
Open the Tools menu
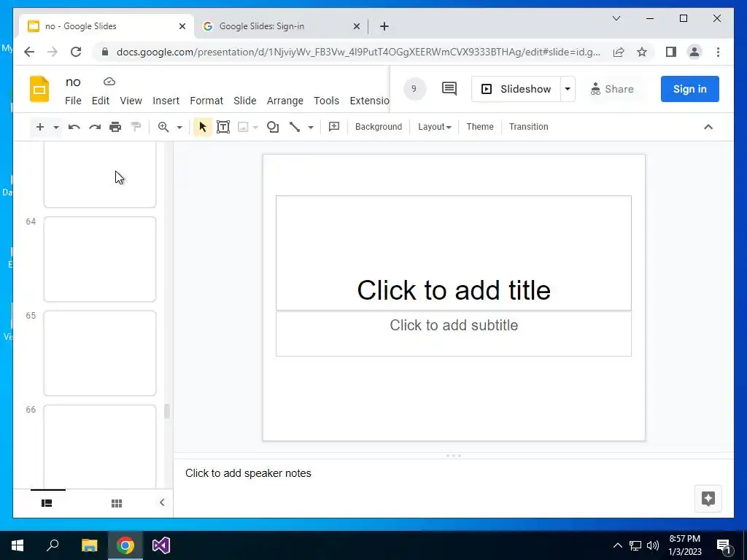326,101
